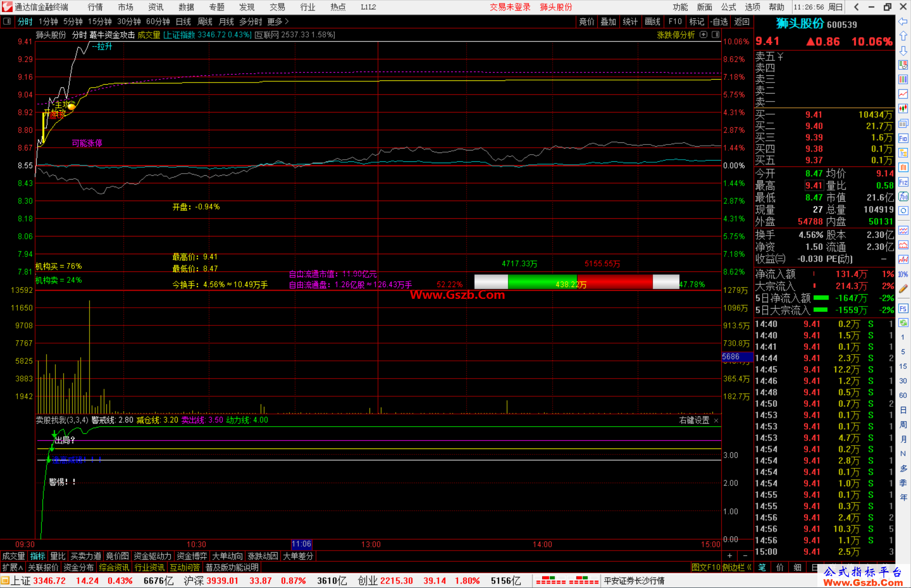Click the left arrow icon in right sidebar
Viewport: 911px width, 588px height.
(903, 21)
